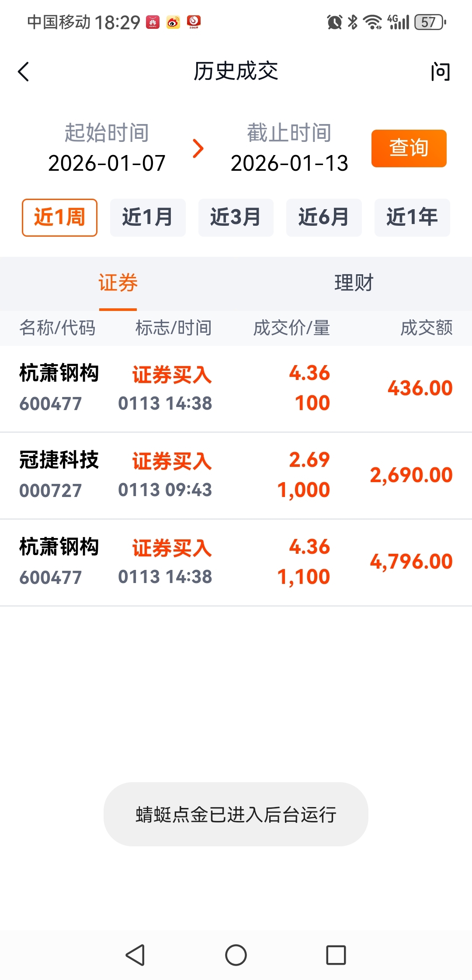Tap the orange 查询 button
The width and height of the screenshot is (472, 980).
point(409,148)
